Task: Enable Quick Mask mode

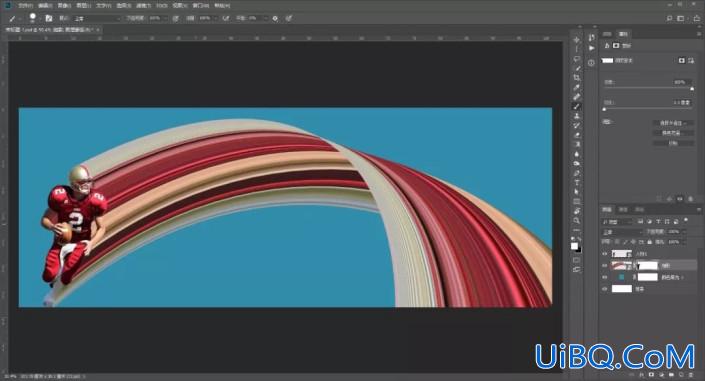Action: pyautogui.click(x=577, y=260)
